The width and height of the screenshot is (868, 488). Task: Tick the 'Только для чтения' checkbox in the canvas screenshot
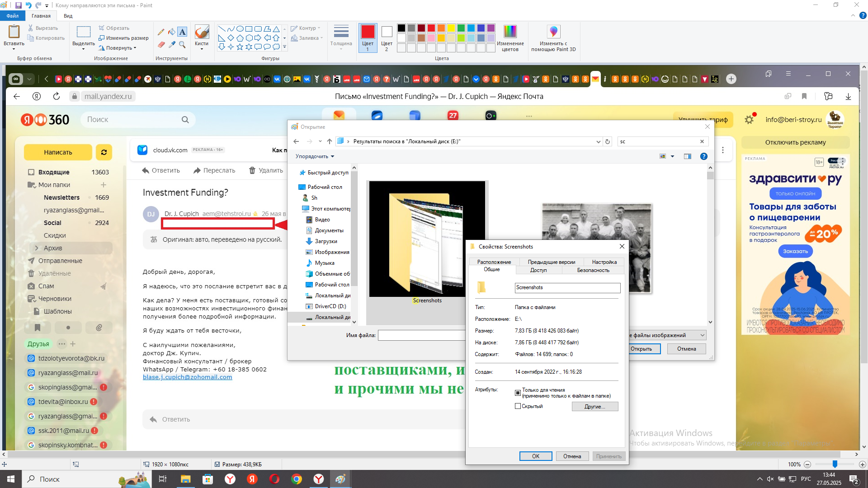coord(518,393)
